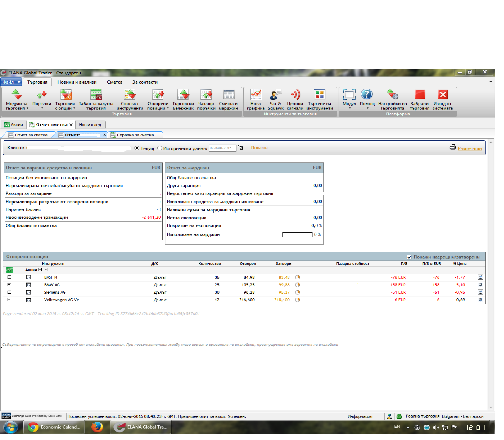Click pie icon in BASF N row
This screenshot has height=440, width=504.
point(298,277)
